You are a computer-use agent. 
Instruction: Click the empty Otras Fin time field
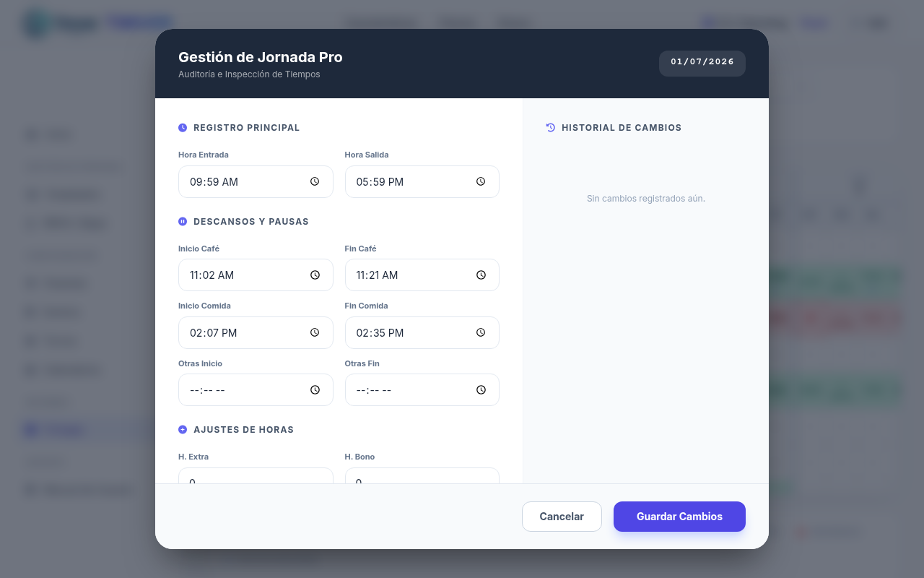pyautogui.click(x=422, y=390)
